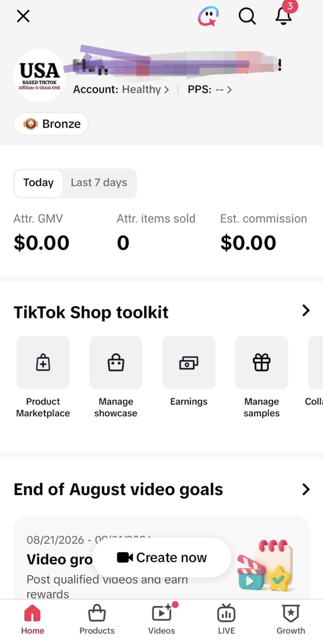This screenshot has width=323, height=644.
Task: Tap the USA profile avatar
Action: (x=40, y=76)
